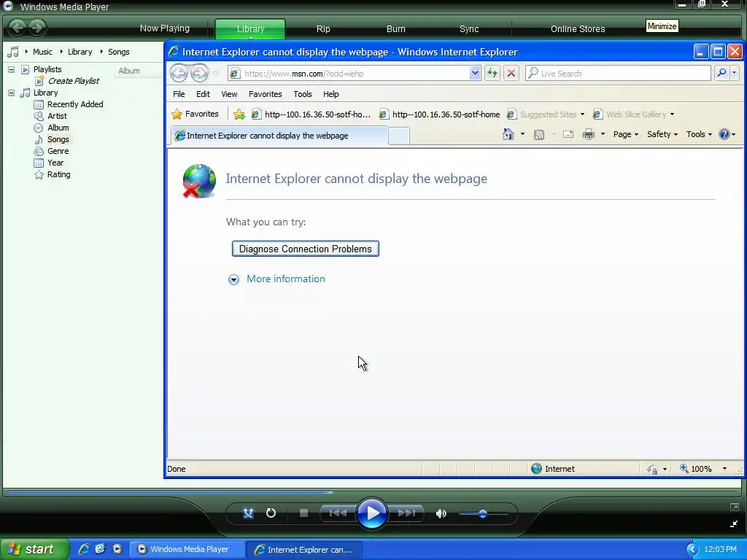Mute the Media Player volume
Screen dimensions: 747x560
tap(441, 513)
